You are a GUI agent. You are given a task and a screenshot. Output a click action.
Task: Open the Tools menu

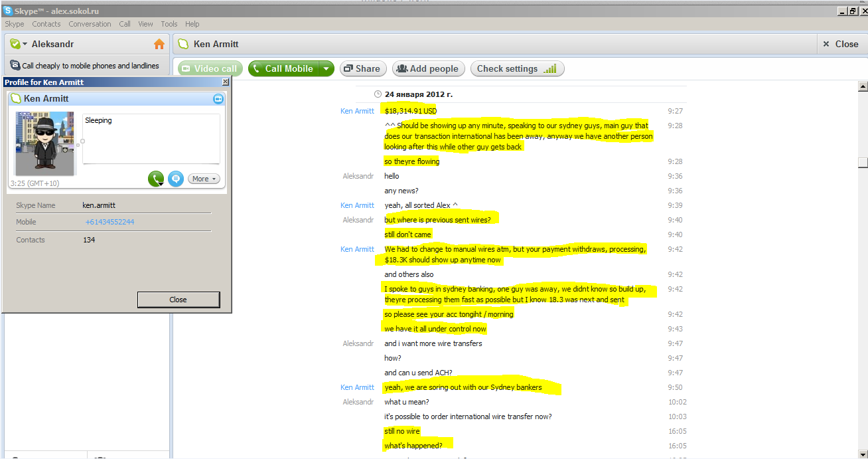click(169, 24)
